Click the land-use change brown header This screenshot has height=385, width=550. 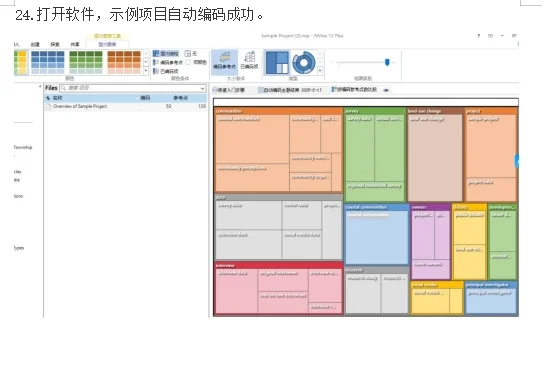point(435,111)
